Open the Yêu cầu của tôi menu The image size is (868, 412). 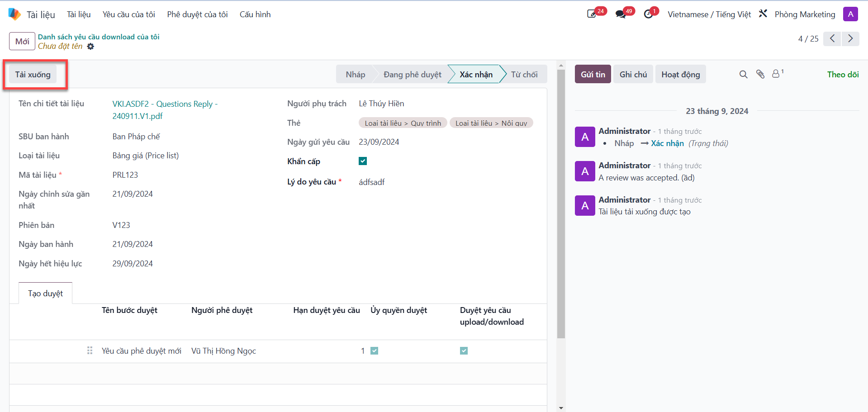(x=128, y=14)
